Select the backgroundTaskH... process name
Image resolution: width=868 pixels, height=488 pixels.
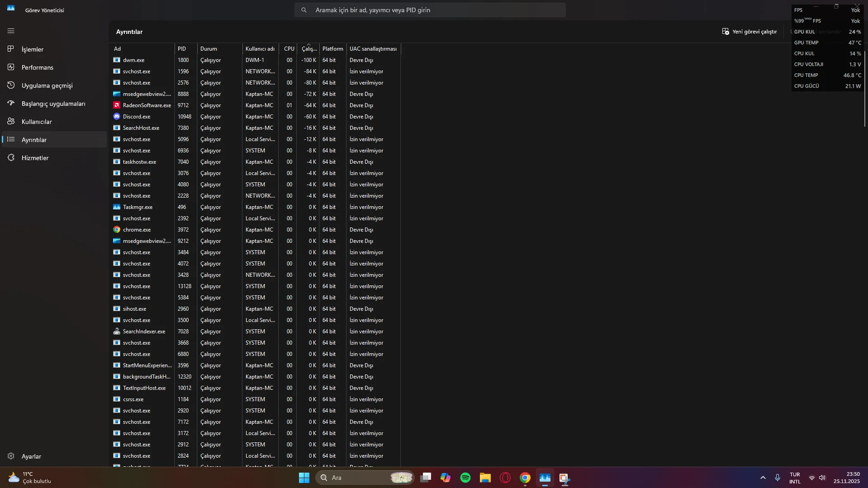147,377
